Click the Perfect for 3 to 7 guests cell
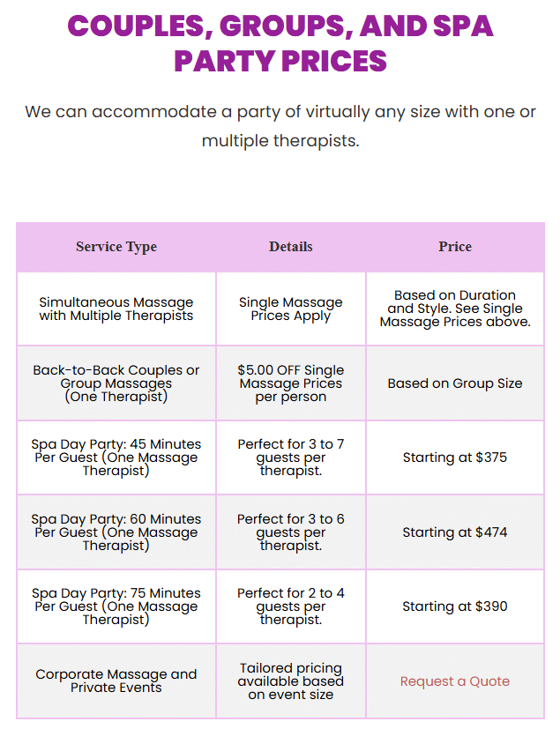This screenshot has width=560, height=729. point(291,457)
